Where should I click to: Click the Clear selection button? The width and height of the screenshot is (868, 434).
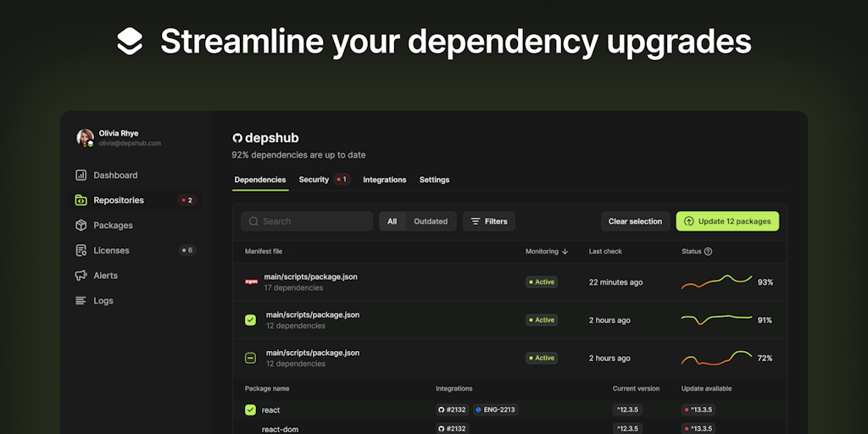(x=635, y=221)
